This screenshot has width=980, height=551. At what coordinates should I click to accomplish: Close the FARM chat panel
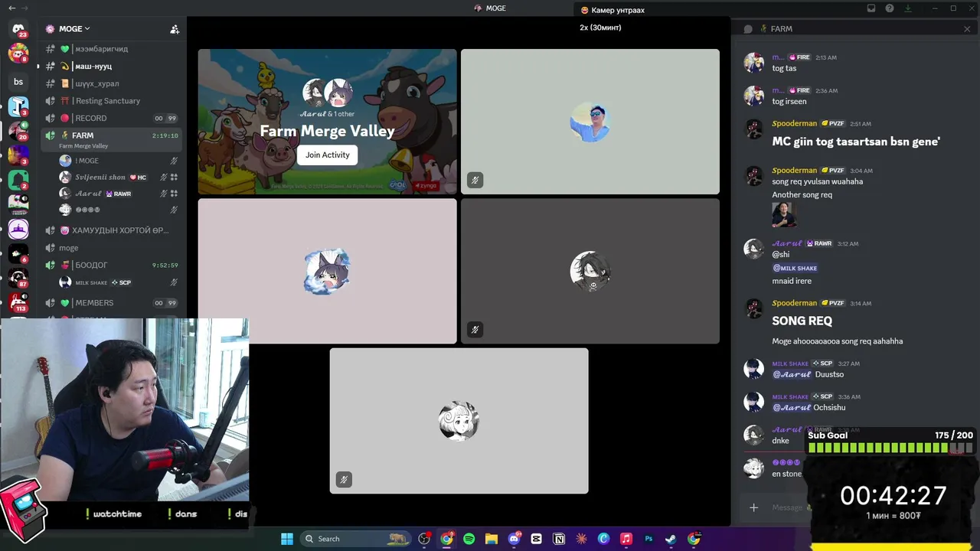[x=967, y=29]
